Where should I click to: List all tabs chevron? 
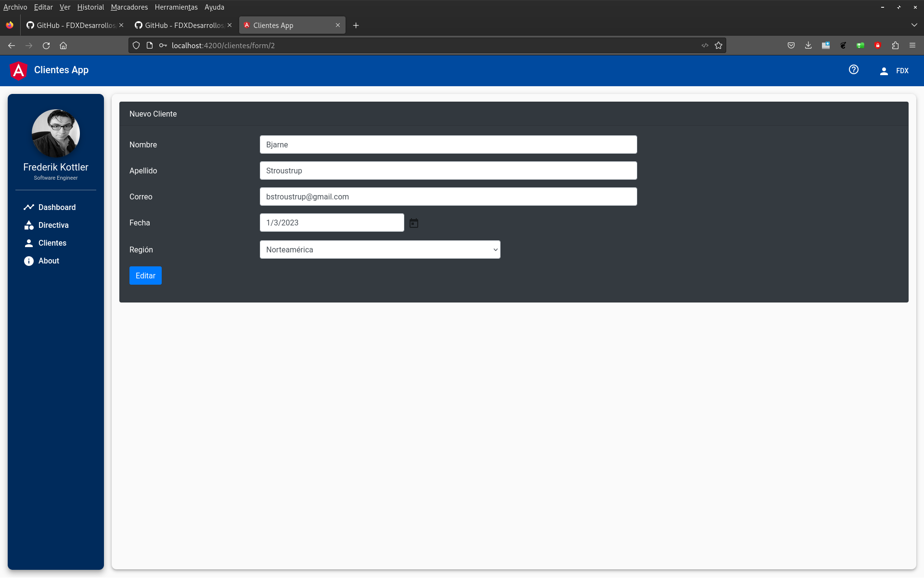pyautogui.click(x=914, y=25)
